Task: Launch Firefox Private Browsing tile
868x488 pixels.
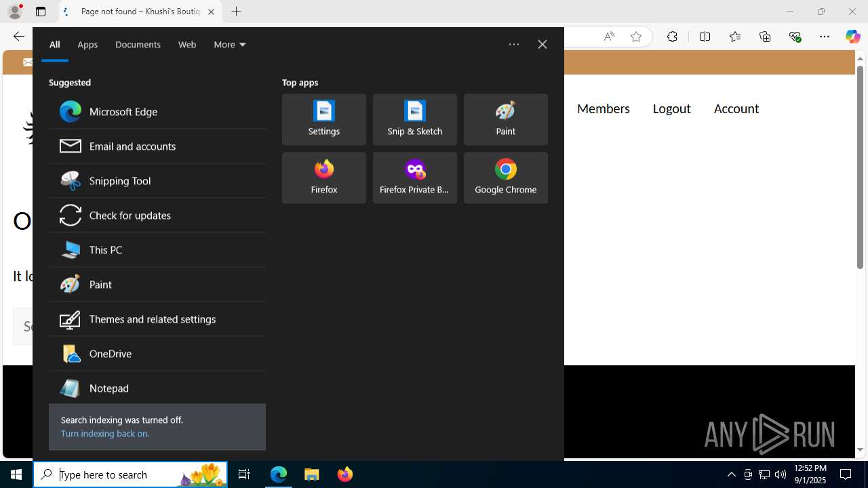Action: click(x=415, y=178)
